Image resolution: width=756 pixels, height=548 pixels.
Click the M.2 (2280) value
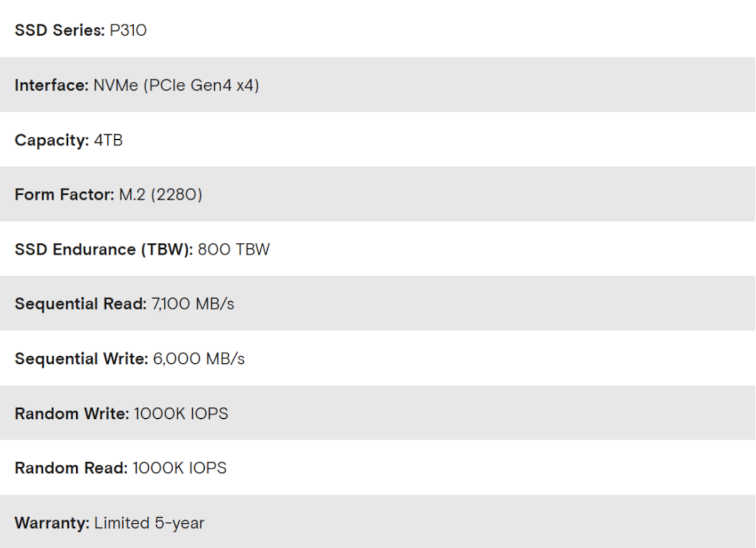click(161, 195)
